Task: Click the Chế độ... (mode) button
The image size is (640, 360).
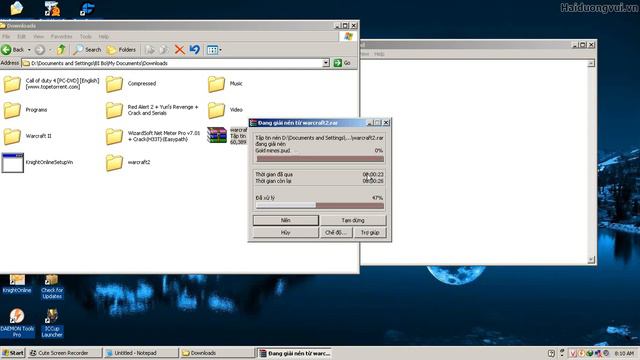Action: 336,233
